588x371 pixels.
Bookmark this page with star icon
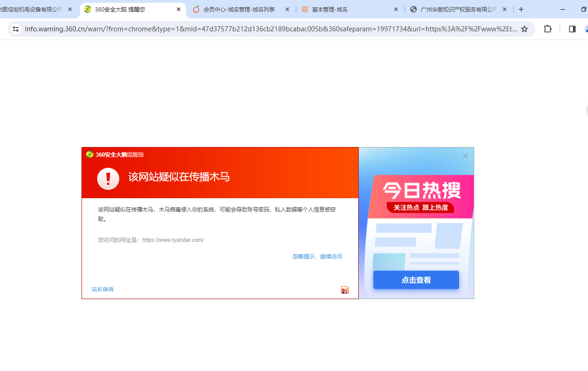(x=524, y=29)
